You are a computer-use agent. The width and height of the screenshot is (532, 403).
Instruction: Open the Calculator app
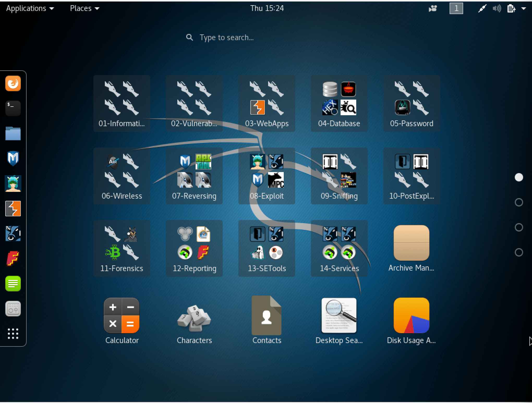[x=122, y=316]
